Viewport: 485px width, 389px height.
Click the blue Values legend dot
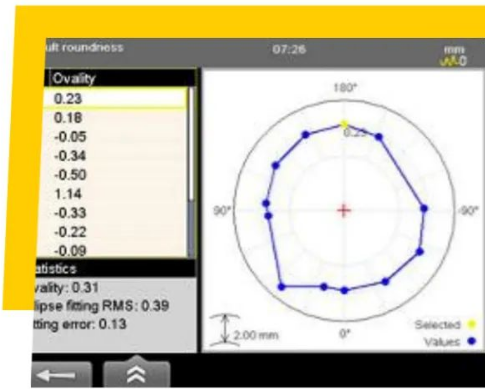[472, 341]
